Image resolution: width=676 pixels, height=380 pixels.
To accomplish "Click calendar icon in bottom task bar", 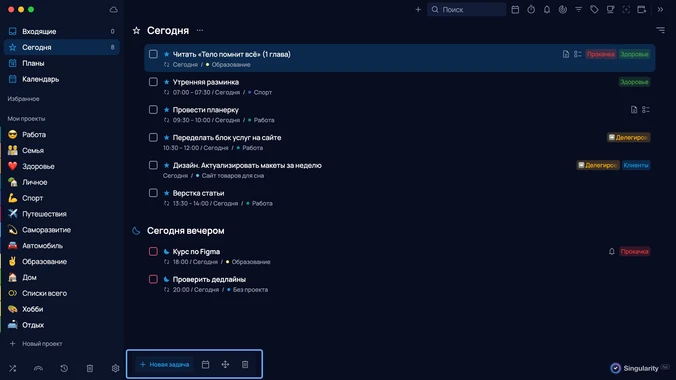I will tap(206, 364).
